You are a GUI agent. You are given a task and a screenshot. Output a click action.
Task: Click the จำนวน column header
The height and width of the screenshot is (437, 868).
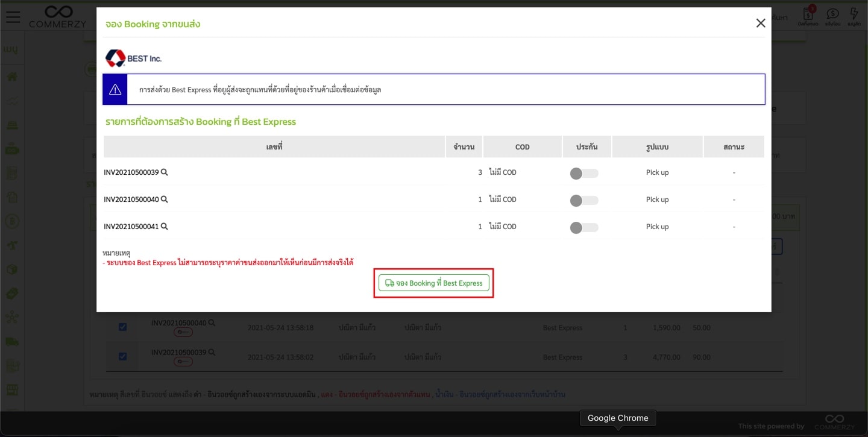[464, 146]
